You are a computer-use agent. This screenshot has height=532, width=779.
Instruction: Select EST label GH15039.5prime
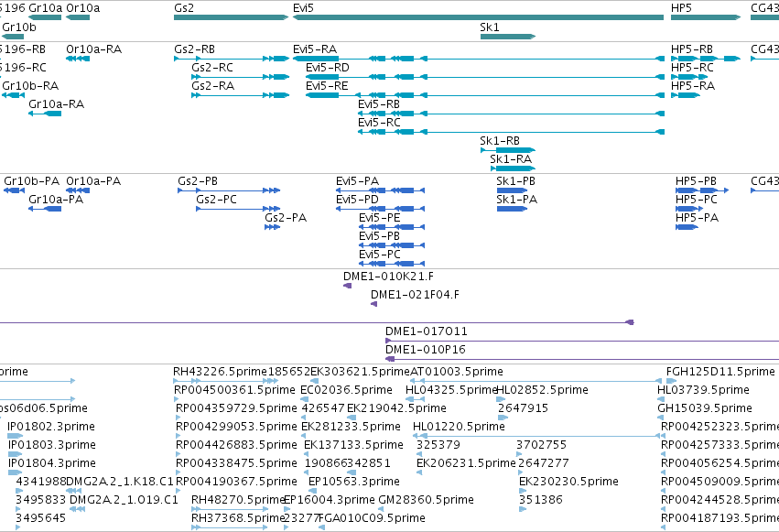tap(705, 408)
